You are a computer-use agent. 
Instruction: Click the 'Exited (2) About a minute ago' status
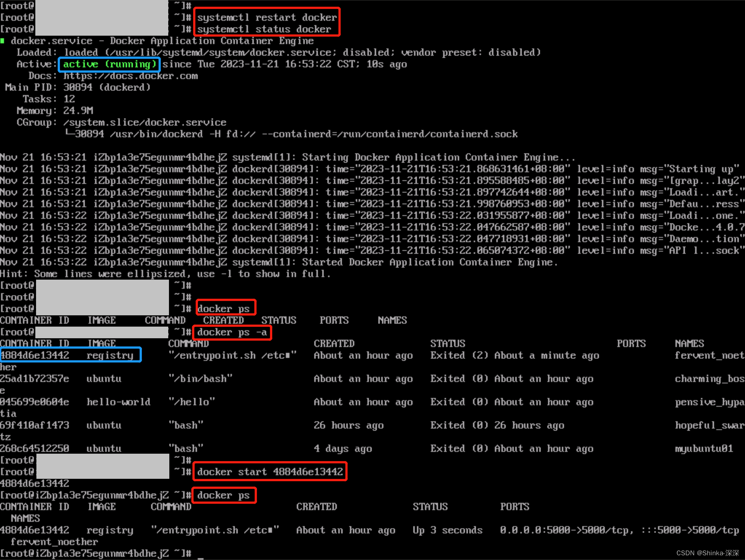click(x=515, y=355)
